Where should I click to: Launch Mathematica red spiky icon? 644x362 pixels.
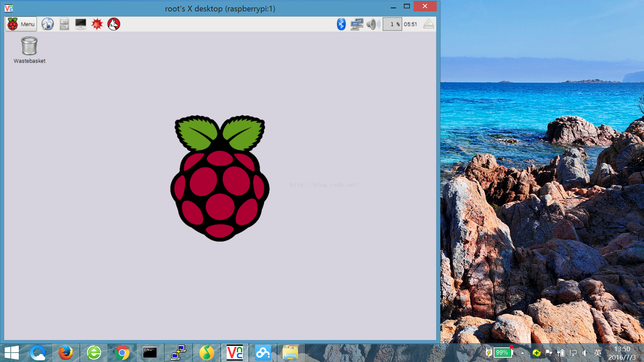[97, 24]
